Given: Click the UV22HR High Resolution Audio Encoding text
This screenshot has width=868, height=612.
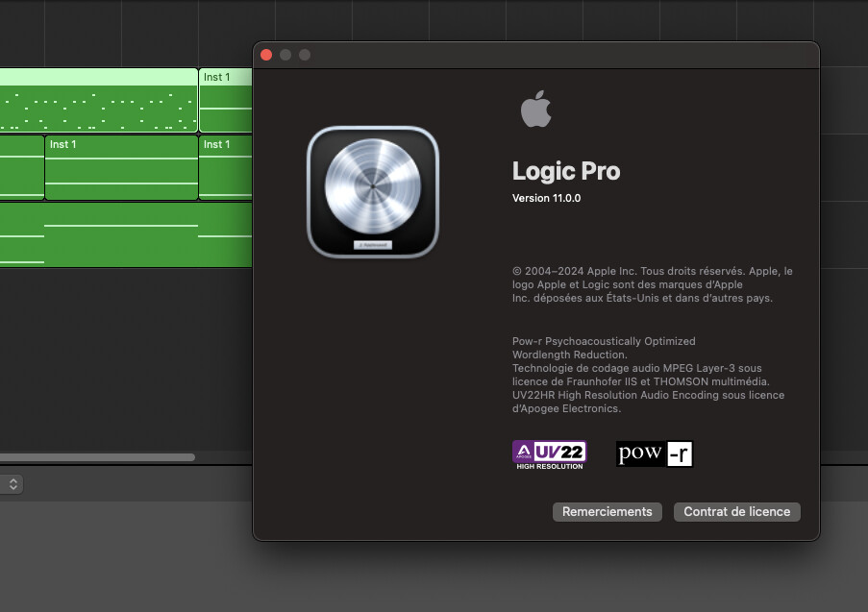Looking at the screenshot, I should 648,402.
